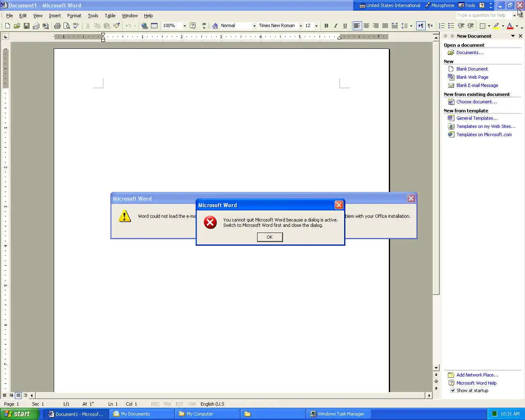Click the Increase Indent icon
The image size is (525, 420).
point(470,26)
